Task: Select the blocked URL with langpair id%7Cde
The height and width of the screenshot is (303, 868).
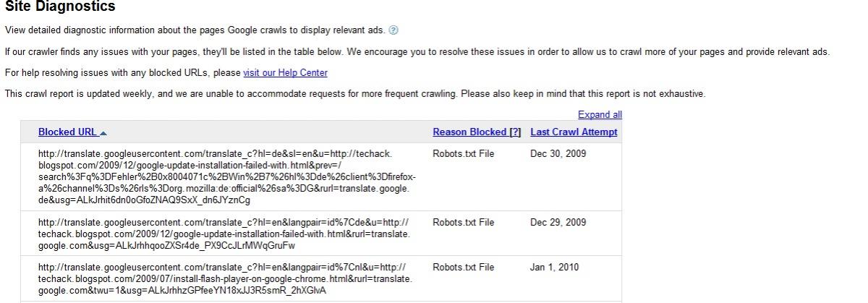Action: [224, 234]
